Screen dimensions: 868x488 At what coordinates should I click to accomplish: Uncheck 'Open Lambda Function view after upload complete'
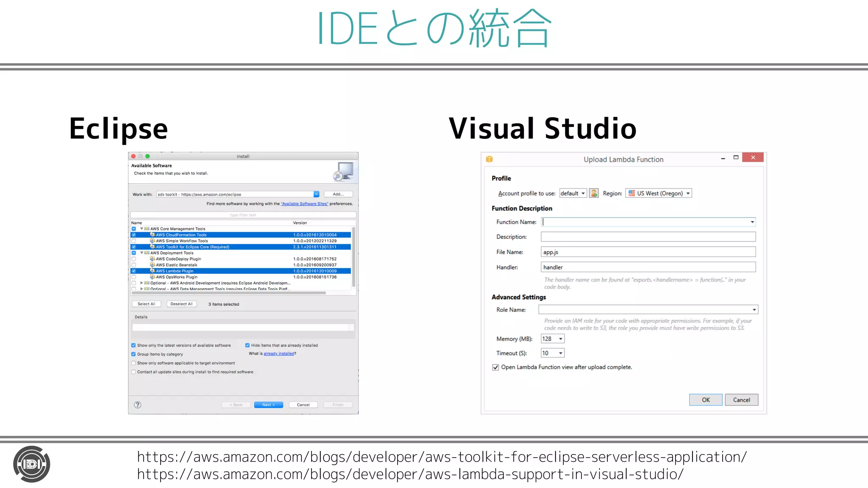click(495, 367)
